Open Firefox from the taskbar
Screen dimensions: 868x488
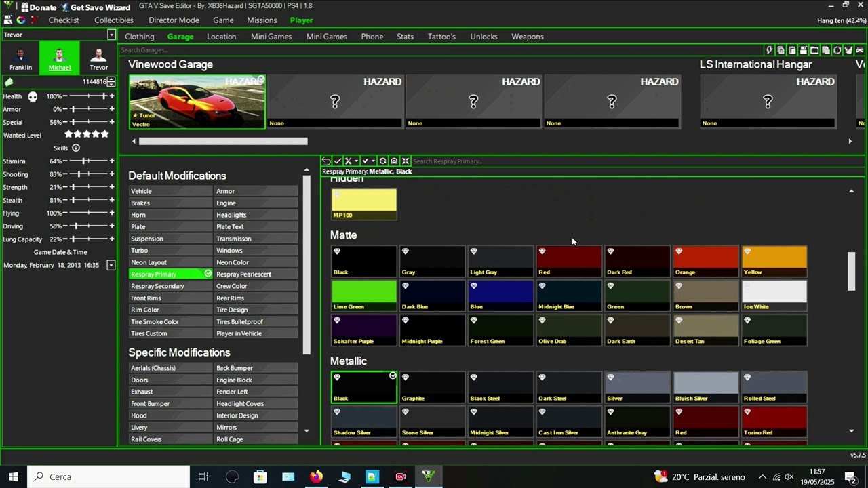(x=316, y=476)
